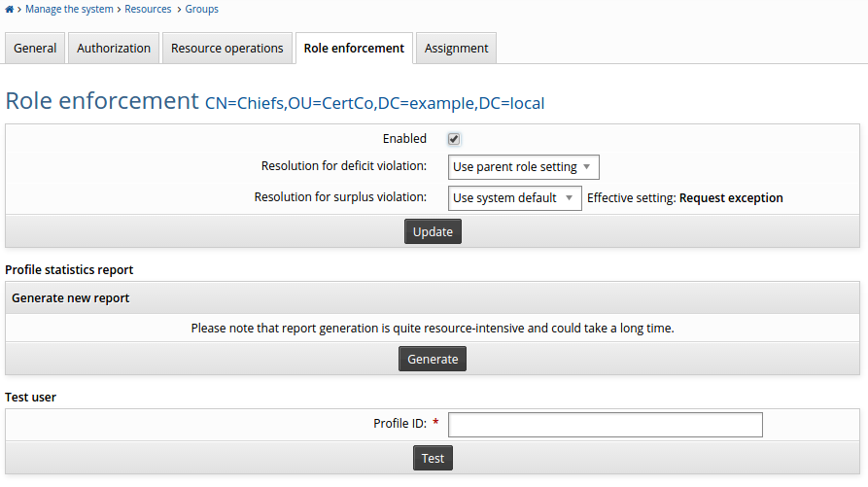This screenshot has width=868, height=487.
Task: Switch to the Assignment tab
Action: pyautogui.click(x=456, y=49)
